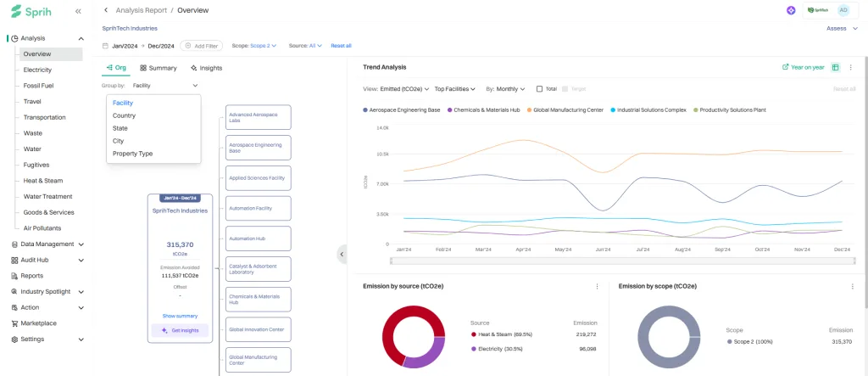This screenshot has width=868, height=376.
Task: Switch Trend Analysis to table view icon
Action: point(835,67)
